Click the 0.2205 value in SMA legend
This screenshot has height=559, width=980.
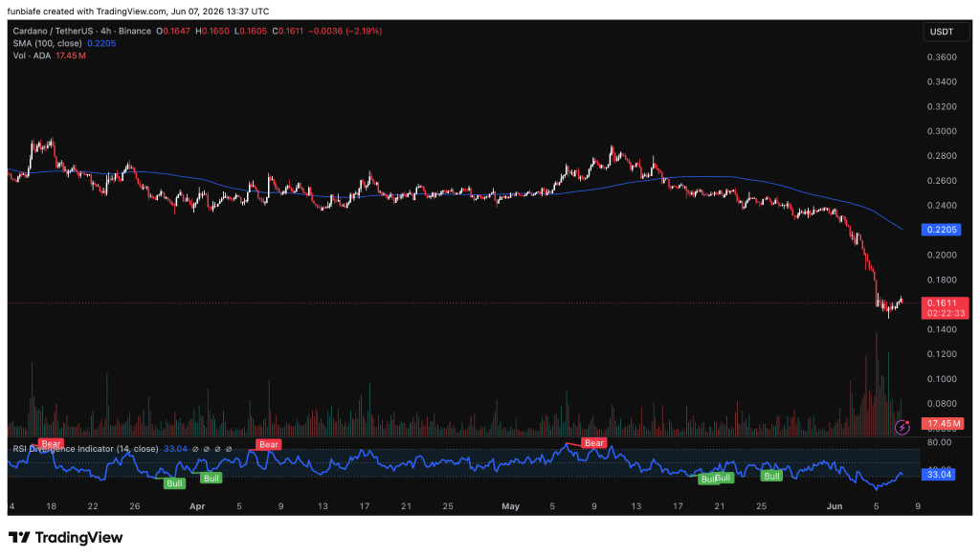pyautogui.click(x=101, y=43)
